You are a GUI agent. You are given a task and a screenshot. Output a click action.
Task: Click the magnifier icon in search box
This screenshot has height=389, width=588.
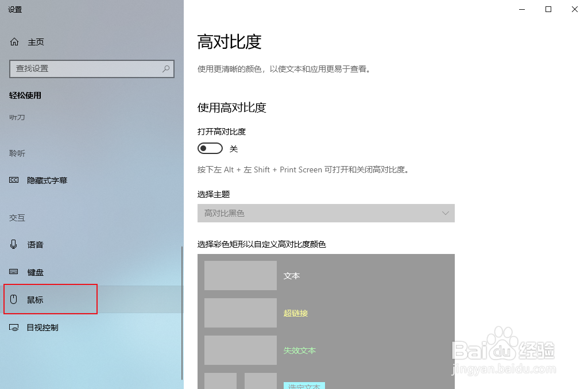[165, 69]
